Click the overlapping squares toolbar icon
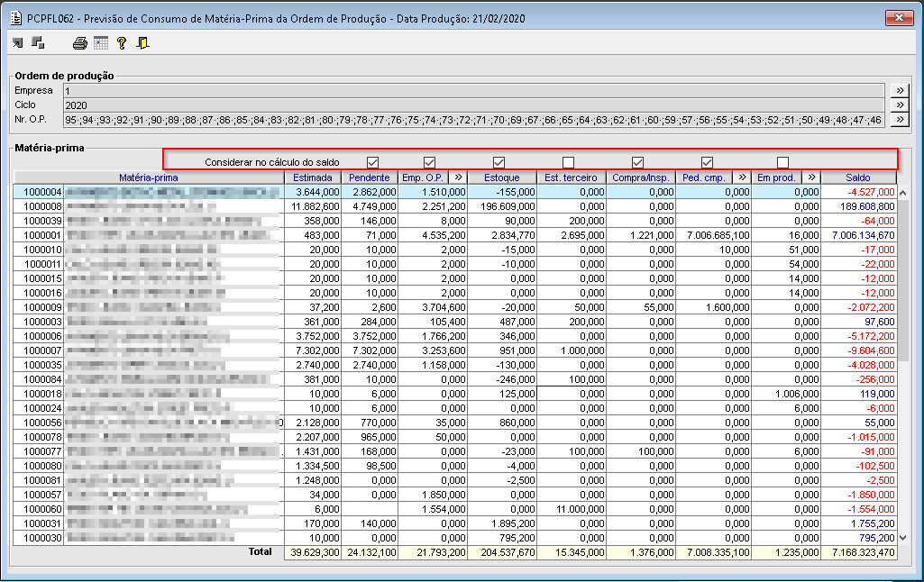The height and width of the screenshot is (582, 924). [x=38, y=42]
